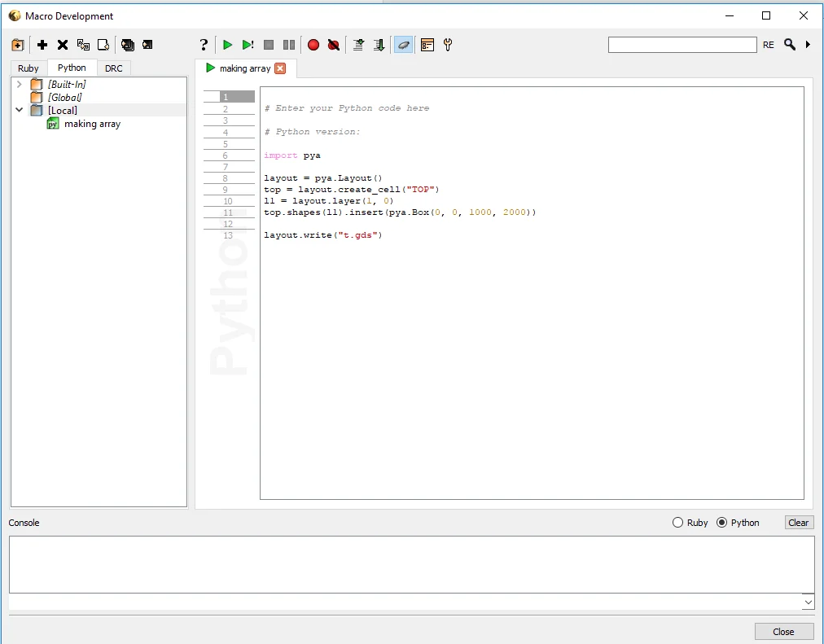Image resolution: width=824 pixels, height=644 pixels.
Task: Open the console input history dropdown
Action: 808,602
